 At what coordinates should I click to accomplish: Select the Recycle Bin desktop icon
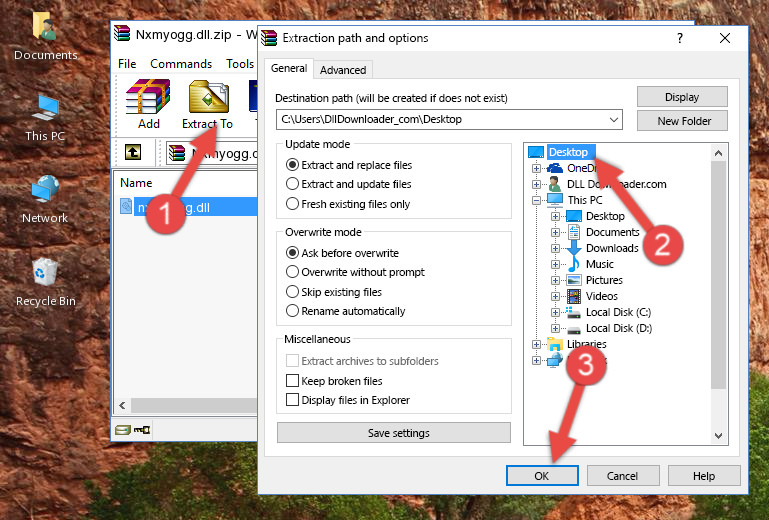click(45, 272)
